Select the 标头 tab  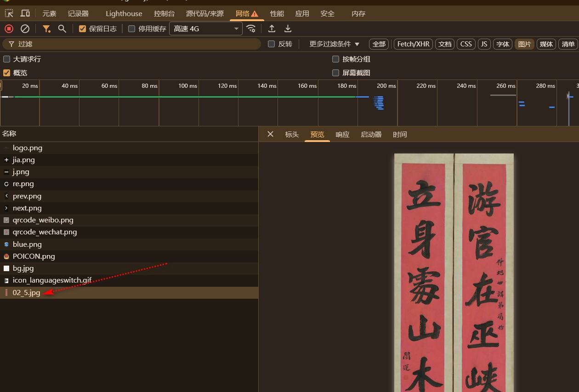[x=292, y=134]
